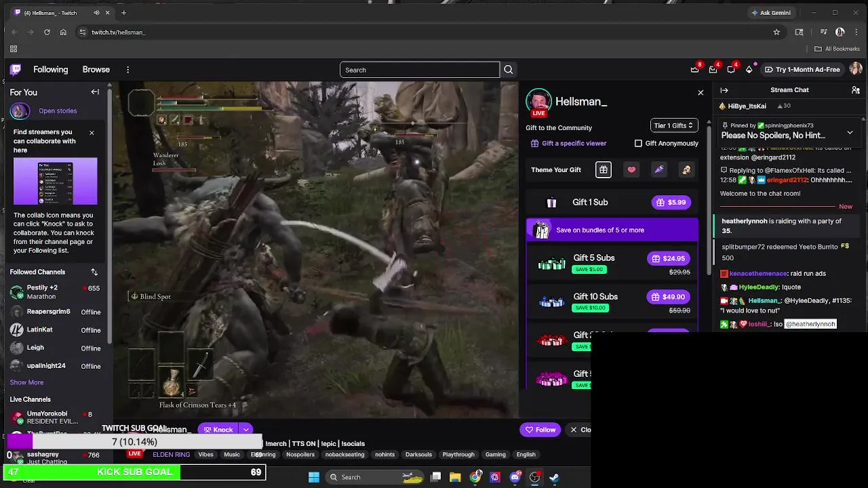Open the Tier 1 Gifts dropdown

click(674, 125)
